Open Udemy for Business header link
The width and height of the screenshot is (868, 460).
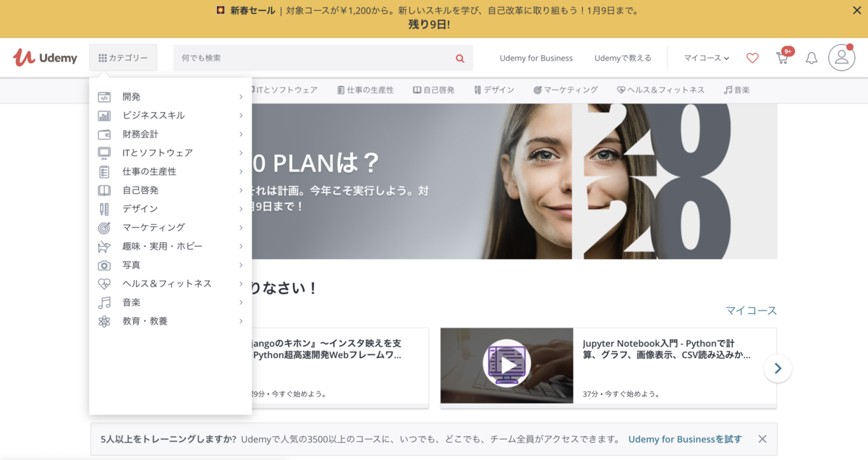point(536,58)
